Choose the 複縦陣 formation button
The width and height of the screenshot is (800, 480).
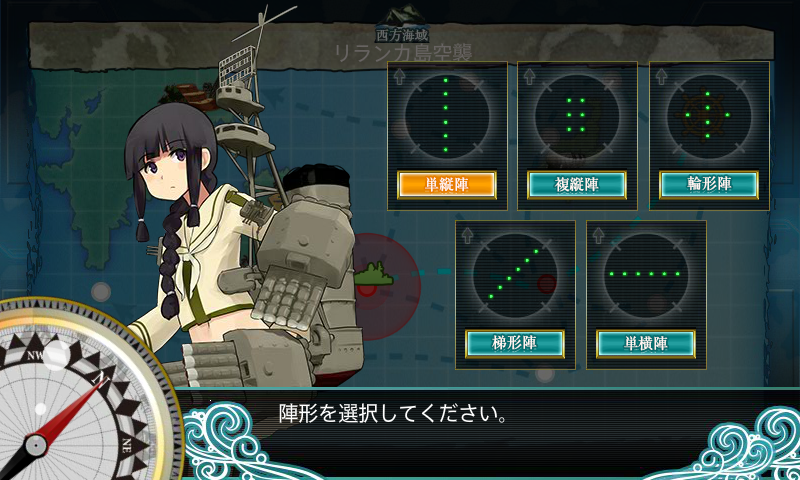click(x=577, y=185)
